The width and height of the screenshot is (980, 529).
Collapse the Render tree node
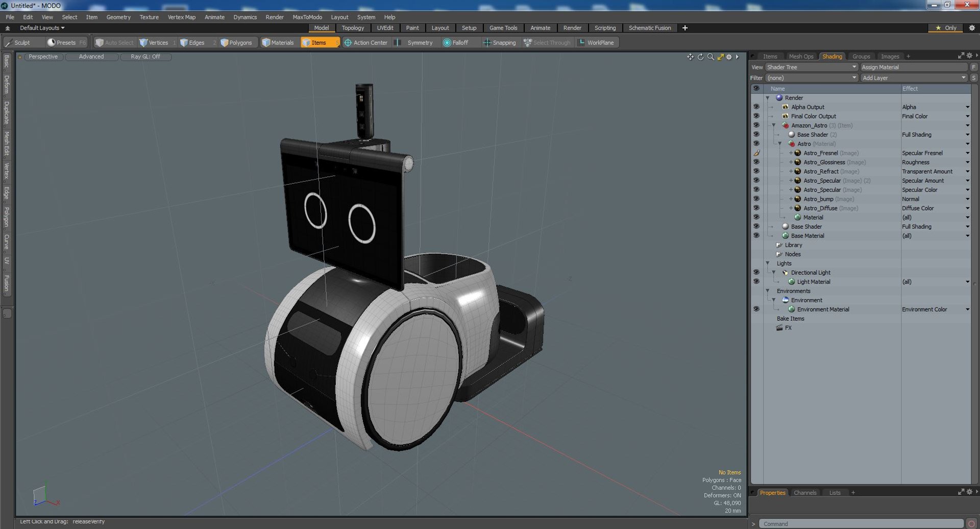(x=767, y=98)
